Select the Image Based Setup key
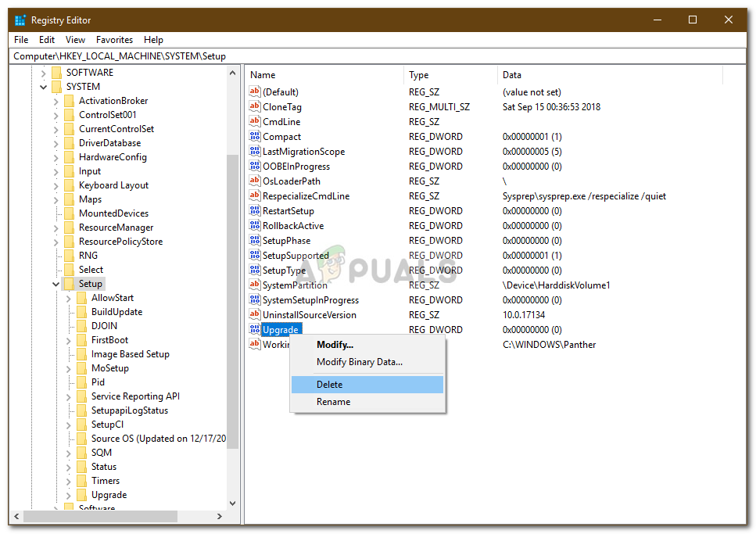The image size is (756, 534). [131, 354]
